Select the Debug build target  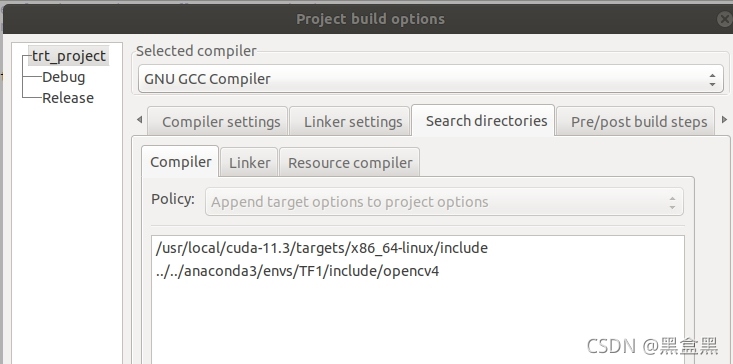pyautogui.click(x=64, y=77)
